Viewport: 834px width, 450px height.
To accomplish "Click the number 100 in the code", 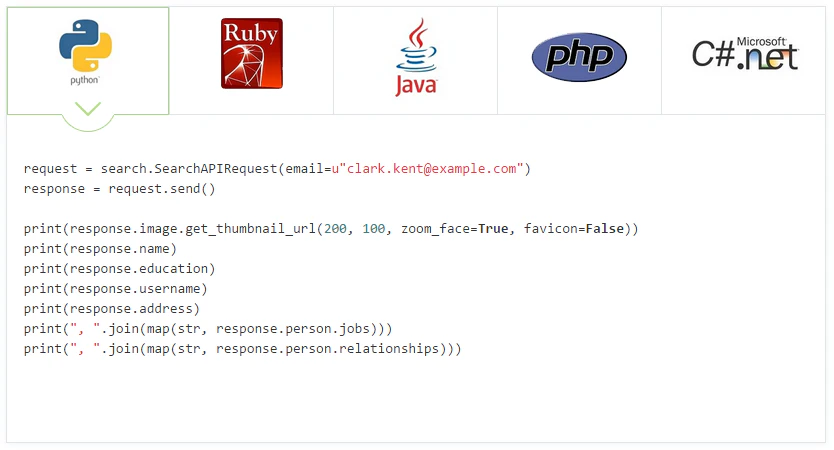I will [374, 229].
